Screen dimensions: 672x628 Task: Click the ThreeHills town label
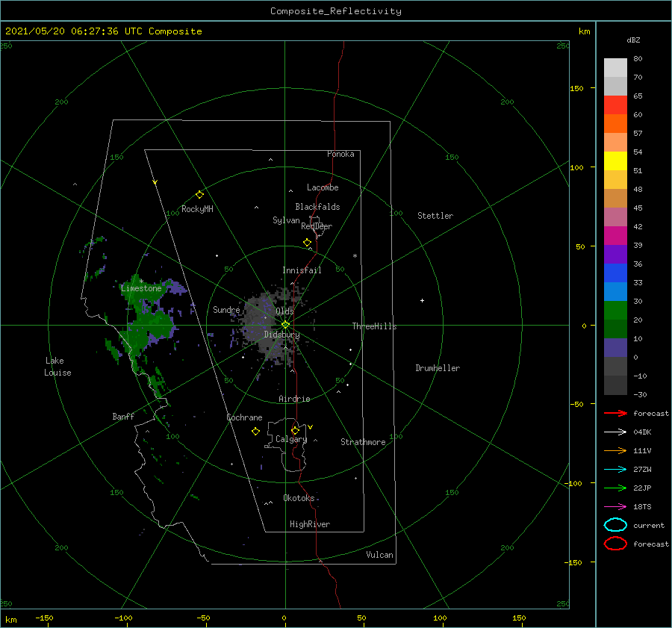(x=374, y=326)
